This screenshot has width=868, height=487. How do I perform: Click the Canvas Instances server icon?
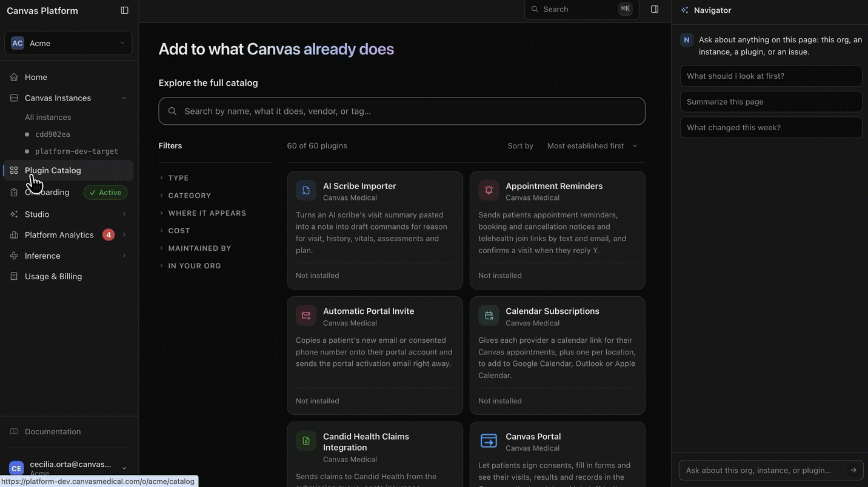point(14,98)
